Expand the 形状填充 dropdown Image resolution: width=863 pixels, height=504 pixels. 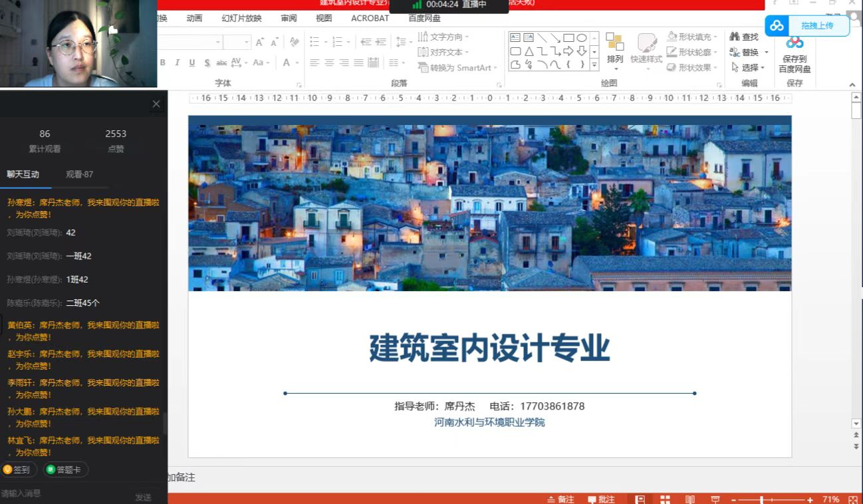point(715,37)
